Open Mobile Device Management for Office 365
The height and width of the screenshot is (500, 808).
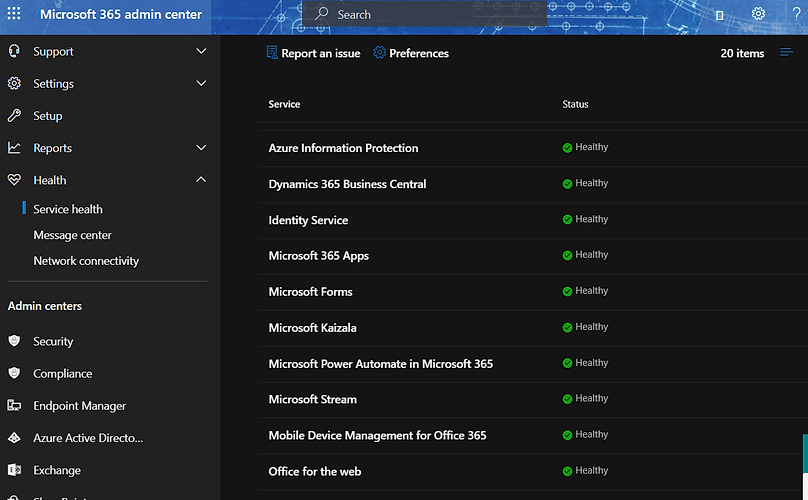tap(377, 436)
